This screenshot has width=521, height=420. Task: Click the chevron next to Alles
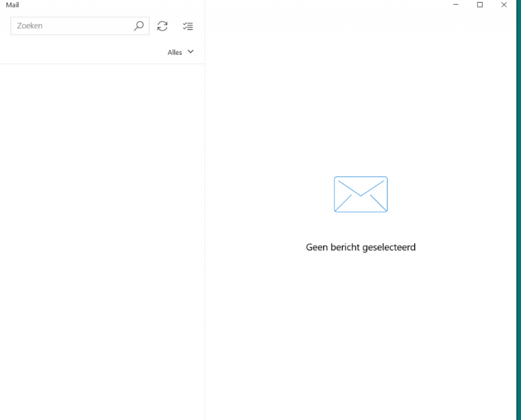[191, 51]
